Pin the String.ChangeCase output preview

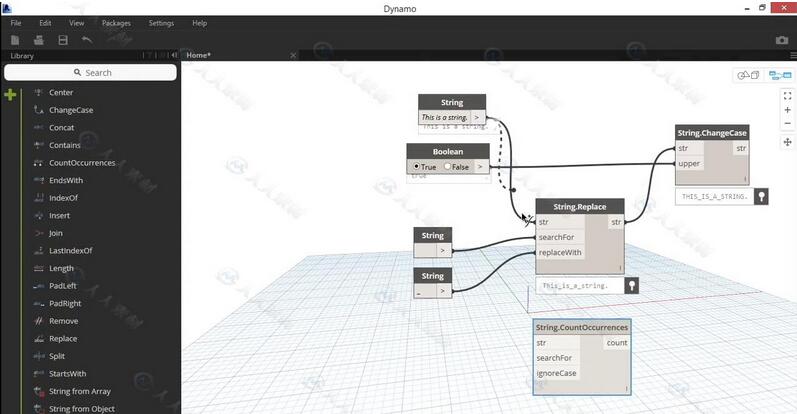(x=761, y=197)
